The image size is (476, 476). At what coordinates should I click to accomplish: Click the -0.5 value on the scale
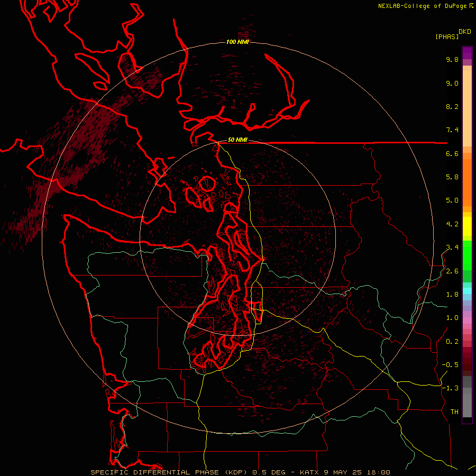coord(450,365)
